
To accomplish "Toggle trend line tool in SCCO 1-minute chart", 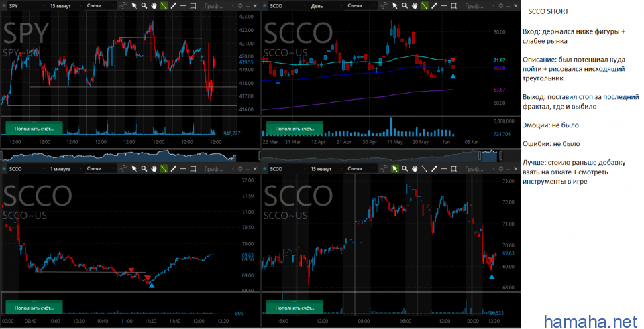I will [x=164, y=168].
